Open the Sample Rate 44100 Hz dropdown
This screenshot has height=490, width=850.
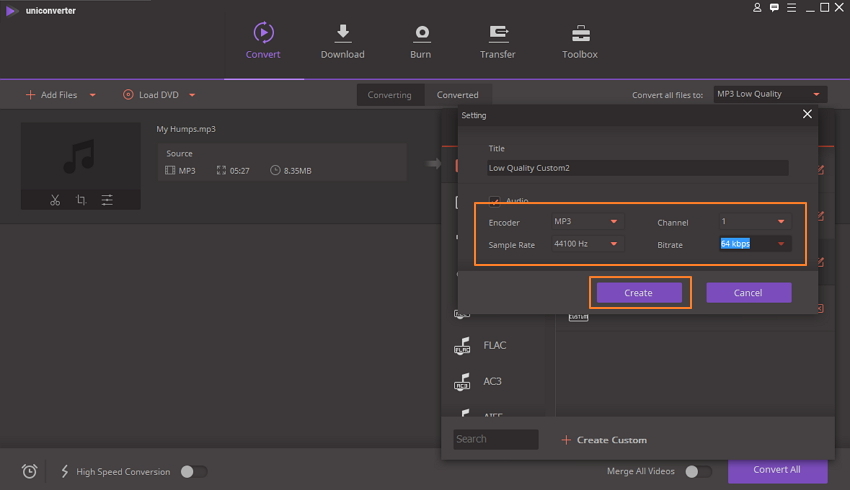[x=587, y=244]
